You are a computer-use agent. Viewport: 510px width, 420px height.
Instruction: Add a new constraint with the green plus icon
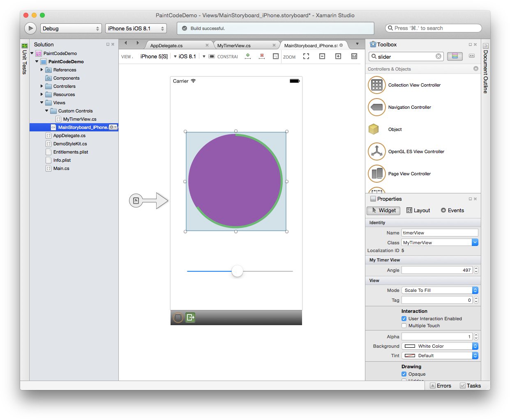click(248, 57)
